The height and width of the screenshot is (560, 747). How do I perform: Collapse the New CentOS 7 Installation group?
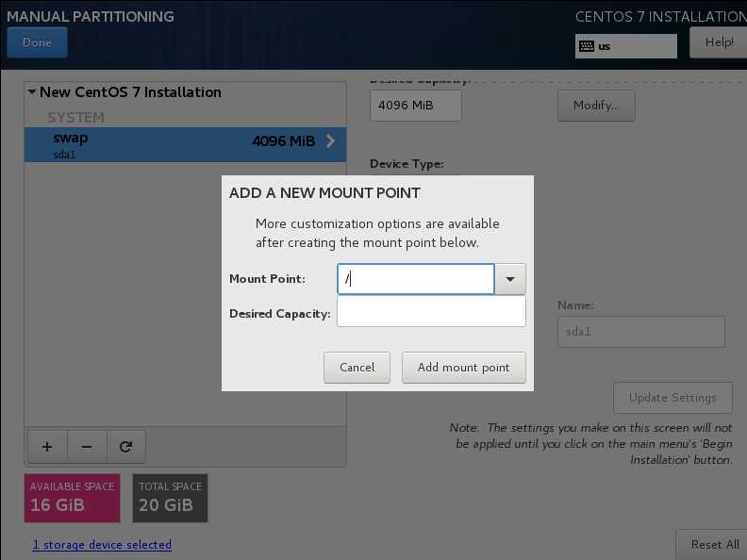(x=32, y=91)
